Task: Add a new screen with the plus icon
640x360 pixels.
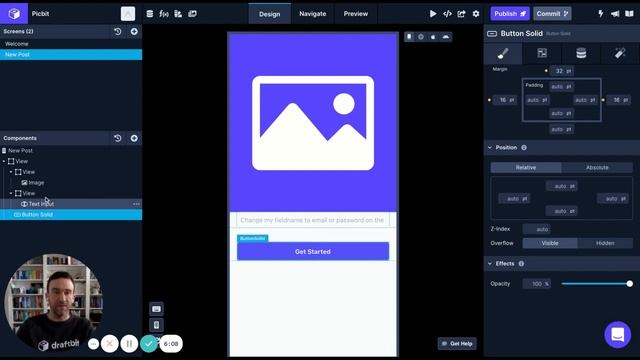Action: (134, 31)
